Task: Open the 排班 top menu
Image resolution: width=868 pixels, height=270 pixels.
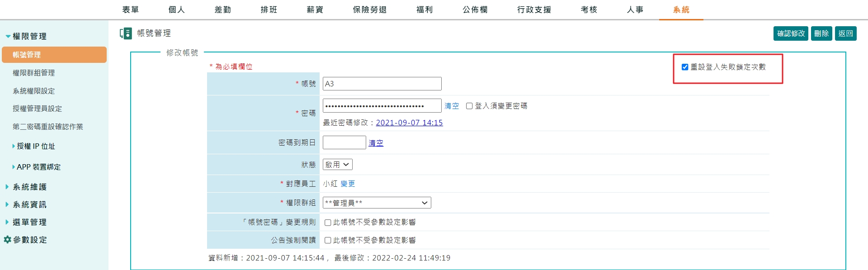Action: click(x=269, y=9)
